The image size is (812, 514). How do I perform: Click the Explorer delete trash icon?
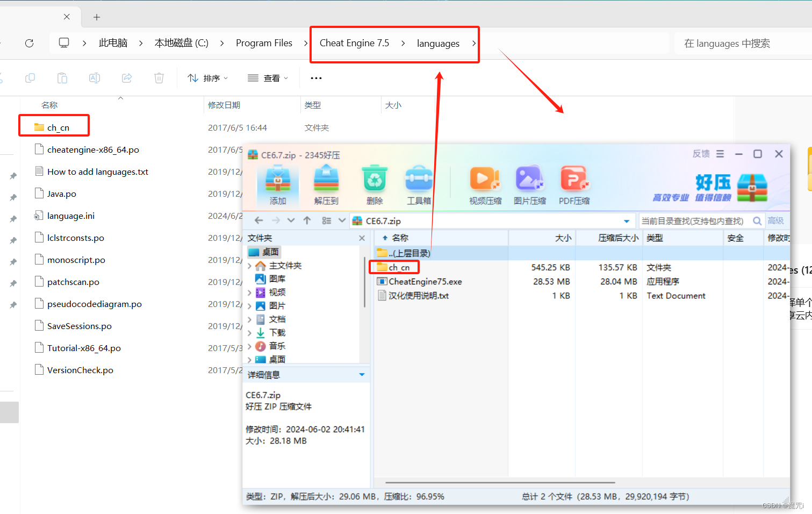click(159, 78)
